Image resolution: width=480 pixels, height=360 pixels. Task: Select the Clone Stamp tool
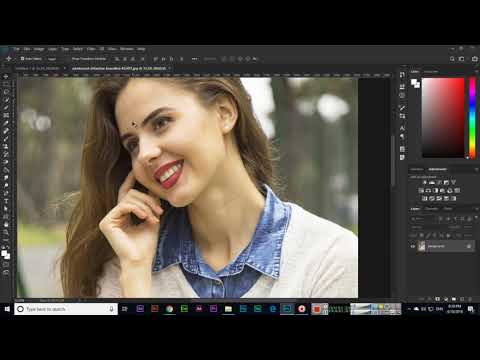(6, 146)
